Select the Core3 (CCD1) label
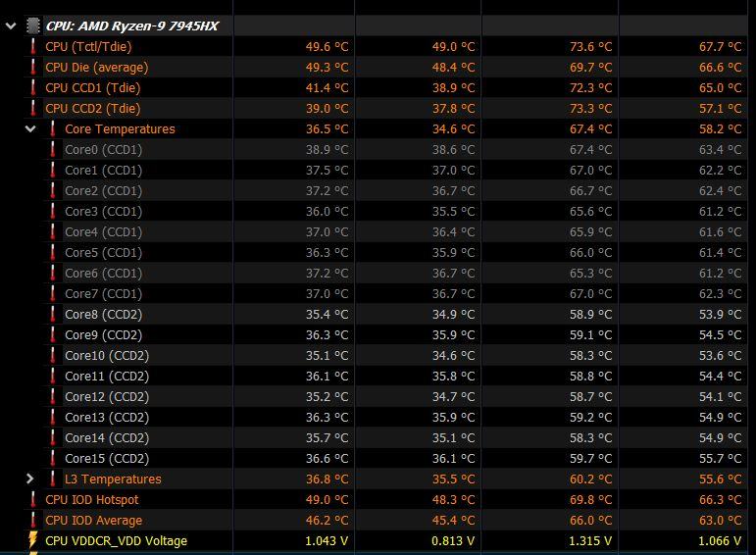Screen dimensions: 756x555 pyautogui.click(x=104, y=211)
